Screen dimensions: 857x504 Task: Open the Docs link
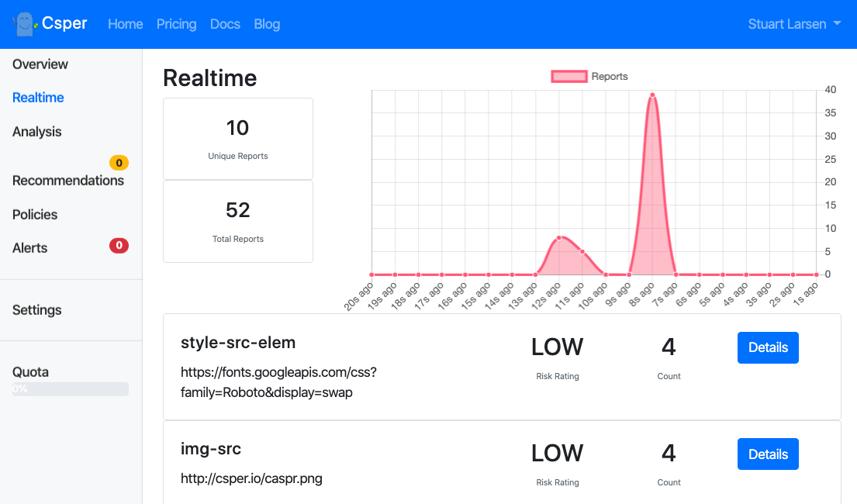point(225,24)
